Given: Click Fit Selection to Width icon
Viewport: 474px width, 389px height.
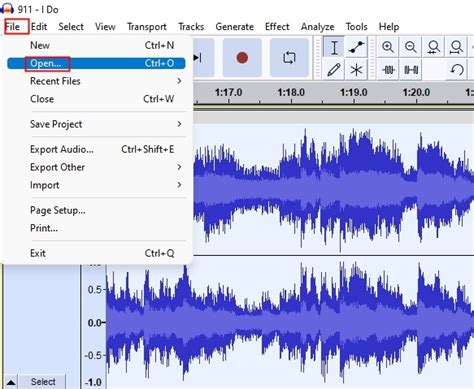Looking at the screenshot, I should coord(433,47).
